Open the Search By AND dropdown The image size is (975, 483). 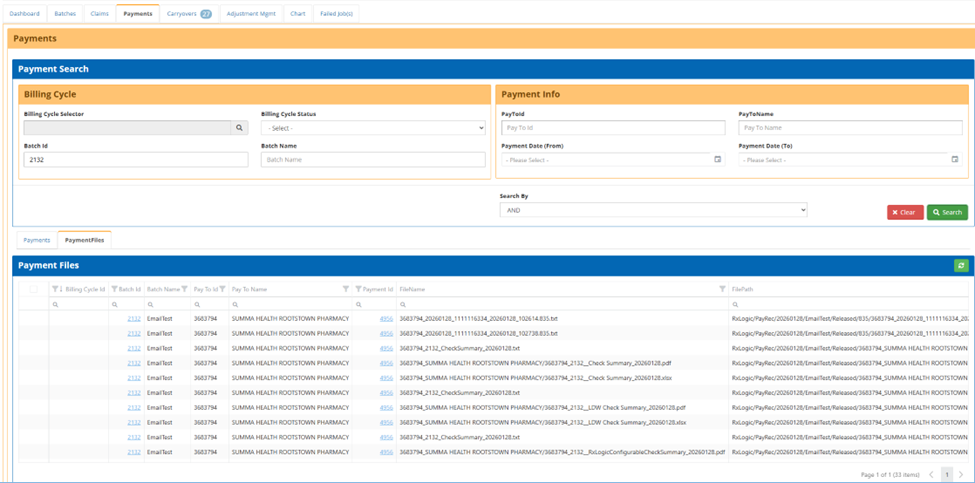[x=652, y=211]
